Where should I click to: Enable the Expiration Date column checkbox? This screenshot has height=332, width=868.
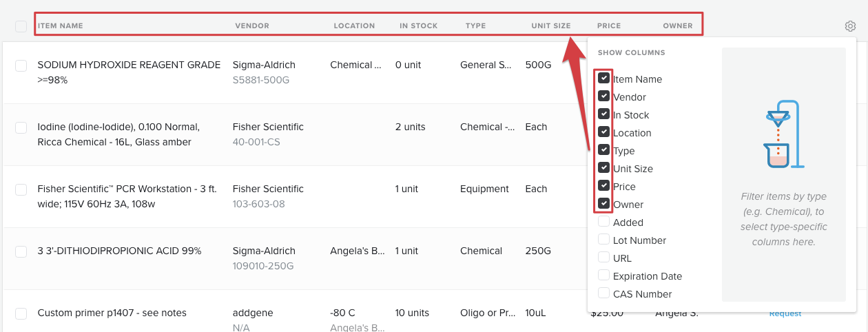(604, 276)
